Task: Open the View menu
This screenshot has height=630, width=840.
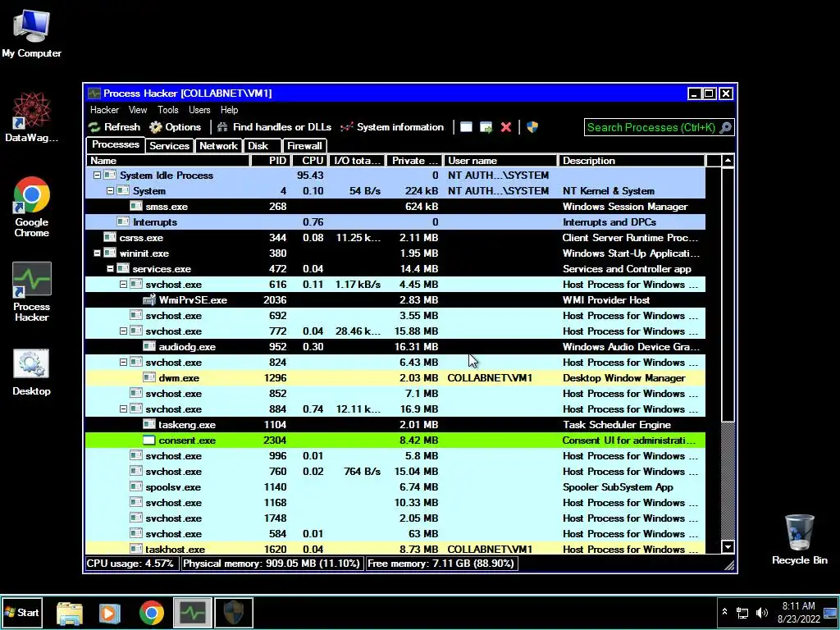Action: click(138, 110)
